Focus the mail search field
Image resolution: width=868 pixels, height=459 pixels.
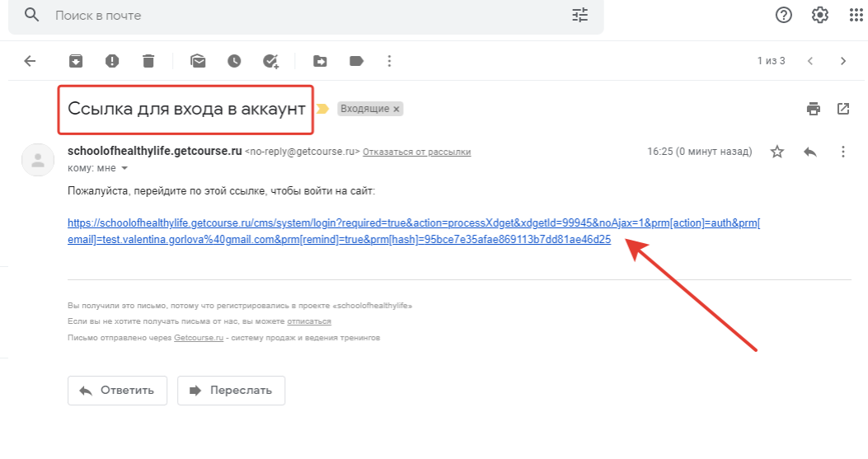[306, 16]
